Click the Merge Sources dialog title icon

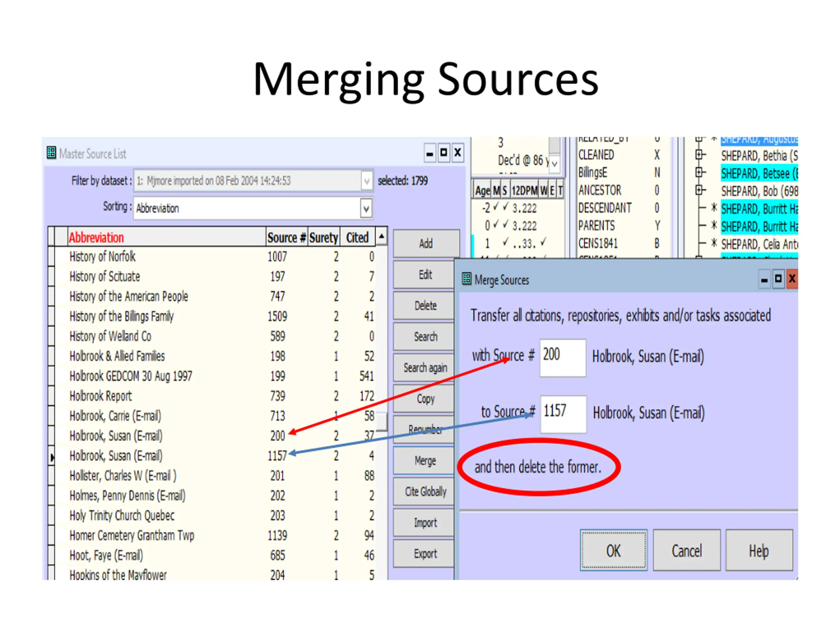467,279
